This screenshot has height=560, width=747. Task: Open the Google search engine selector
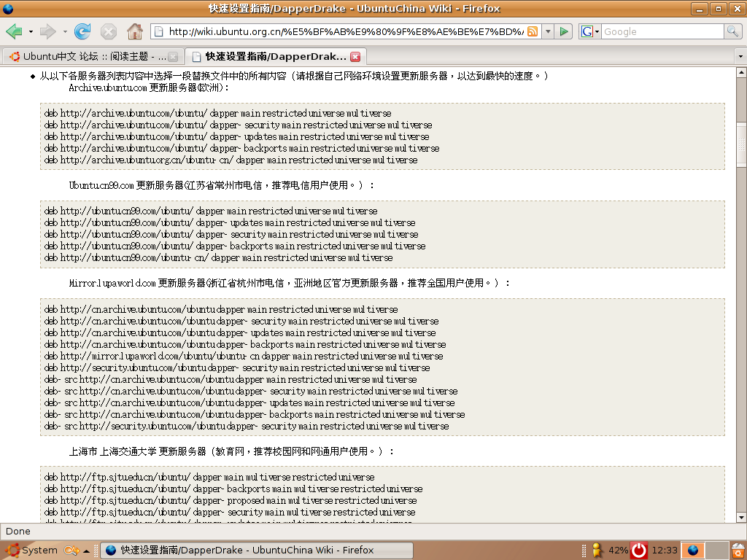(589, 32)
